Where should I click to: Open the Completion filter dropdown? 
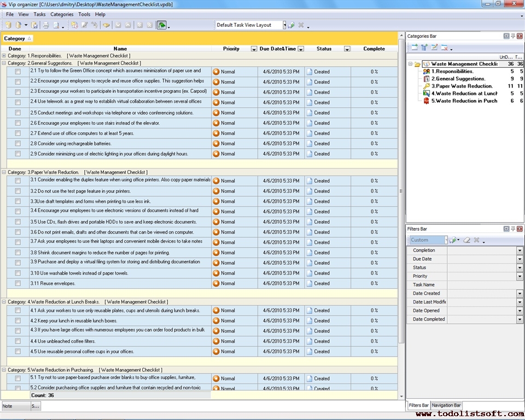click(520, 250)
